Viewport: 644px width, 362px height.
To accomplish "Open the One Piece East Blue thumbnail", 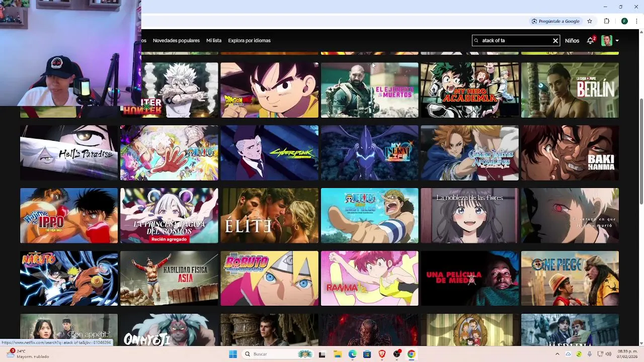I will click(369, 216).
